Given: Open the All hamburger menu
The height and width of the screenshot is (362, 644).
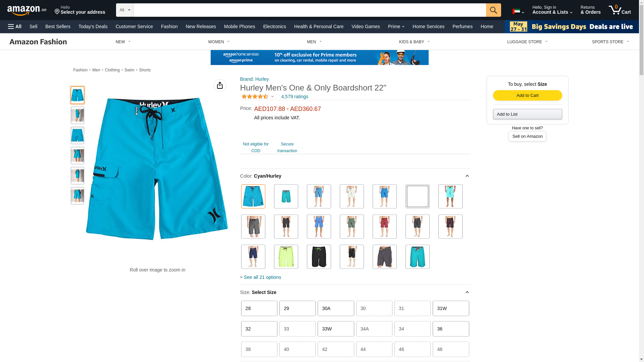Looking at the screenshot, I should (15, 26).
